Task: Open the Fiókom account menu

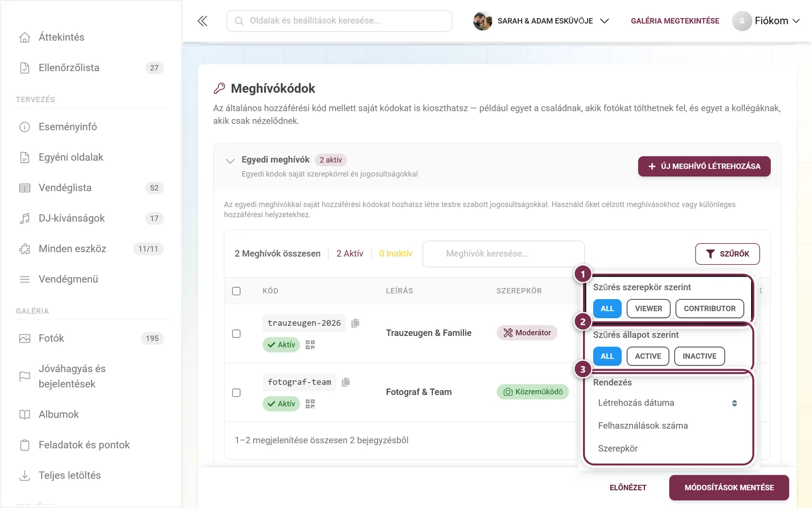Action: pos(766,21)
